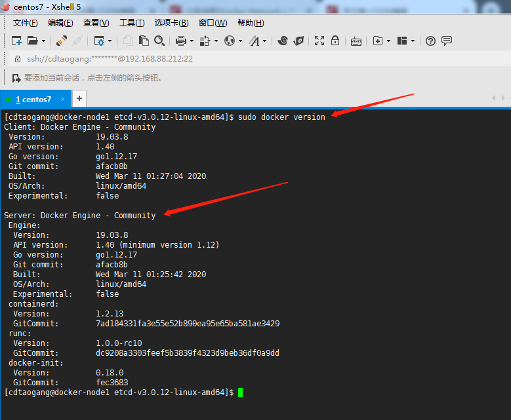This screenshot has width=511, height=420.
Task: Launch Xftp swirl icon
Action: [x=283, y=41]
